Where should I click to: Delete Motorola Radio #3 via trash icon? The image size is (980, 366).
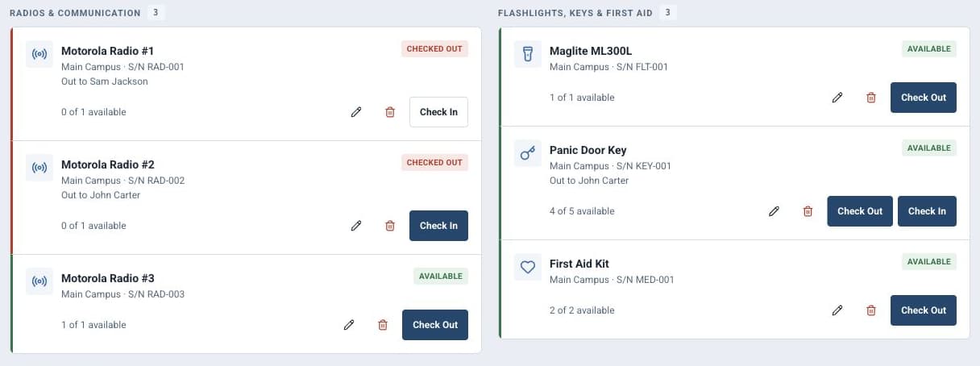click(x=383, y=325)
